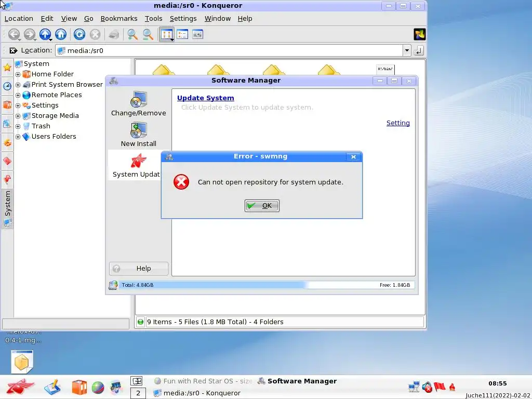Click the Software Manager taskbar entry

pos(297,381)
